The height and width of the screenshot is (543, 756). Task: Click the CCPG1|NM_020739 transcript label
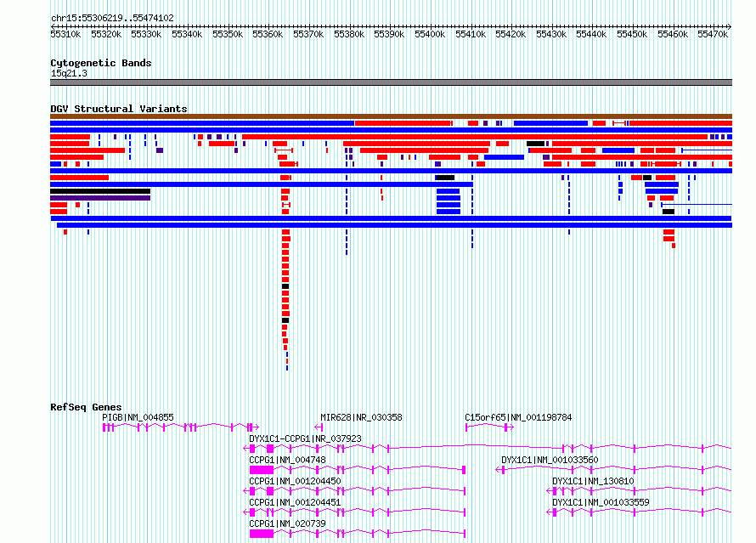tap(287, 523)
